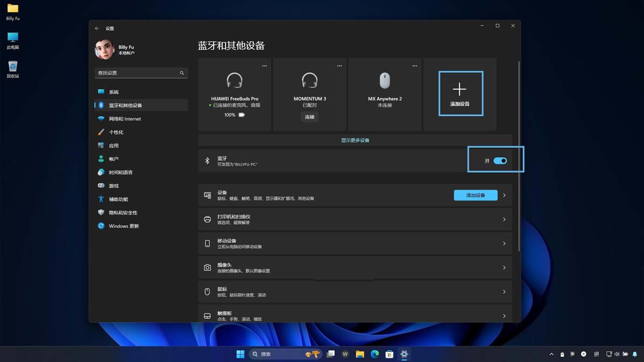Click inside the 查找设置 search field
This screenshot has height=362, width=644.
point(141,72)
